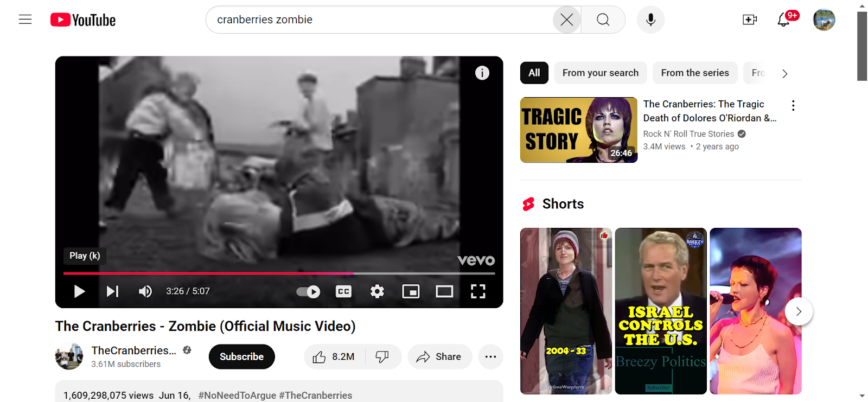The height and width of the screenshot is (402, 868).
Task: Switch to theater mode
Action: pos(444,291)
